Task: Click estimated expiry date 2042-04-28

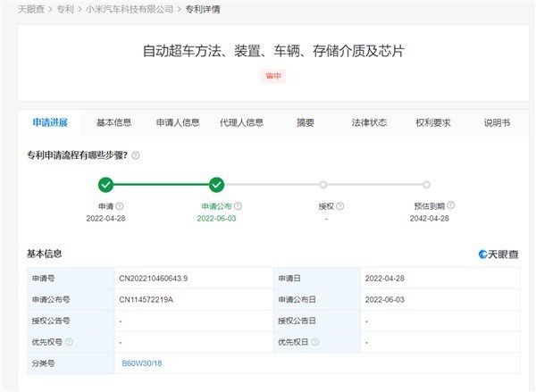Action: pos(430,219)
